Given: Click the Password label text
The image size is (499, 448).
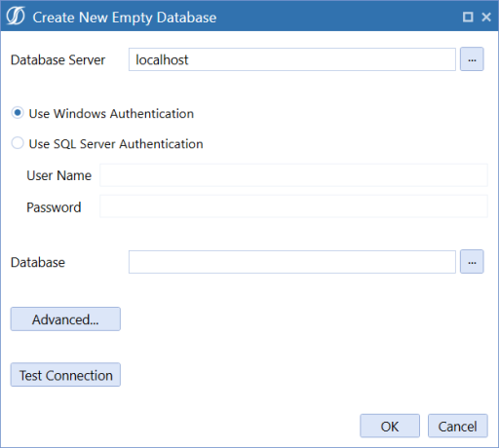Looking at the screenshot, I should pyautogui.click(x=54, y=207).
